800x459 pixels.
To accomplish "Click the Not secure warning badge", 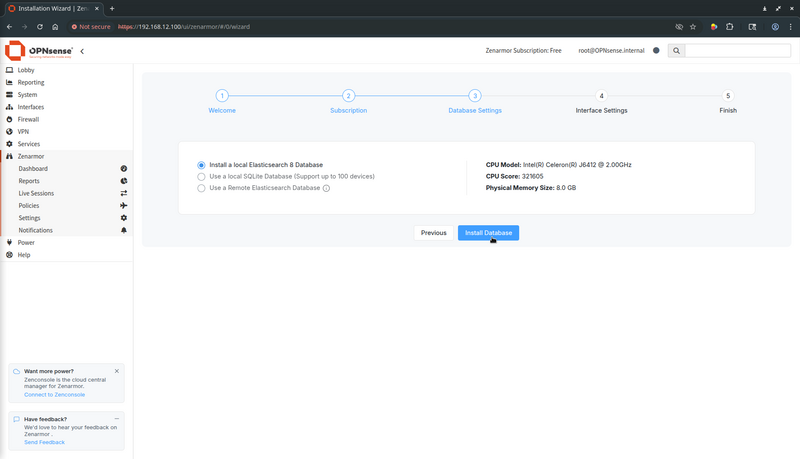I will point(91,27).
